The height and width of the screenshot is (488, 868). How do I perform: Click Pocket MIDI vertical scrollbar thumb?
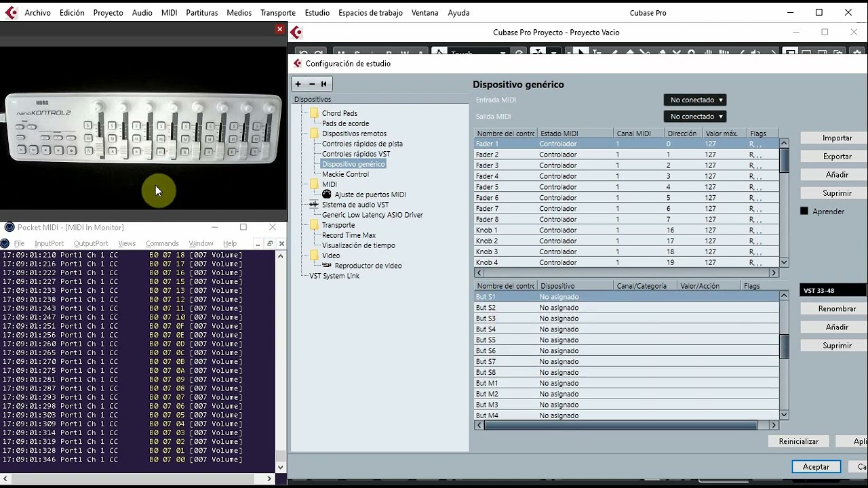pyautogui.click(x=281, y=455)
